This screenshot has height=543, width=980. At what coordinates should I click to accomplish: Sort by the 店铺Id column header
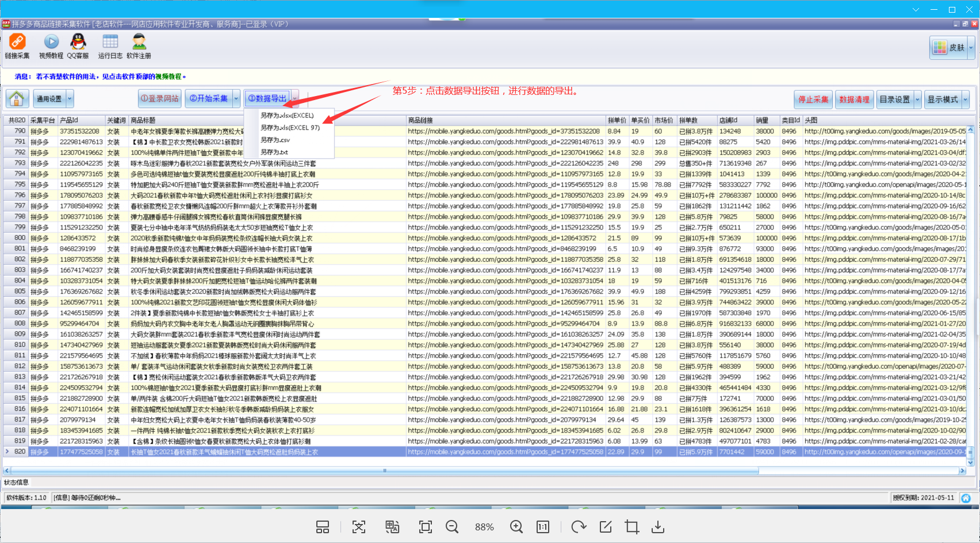pos(736,120)
